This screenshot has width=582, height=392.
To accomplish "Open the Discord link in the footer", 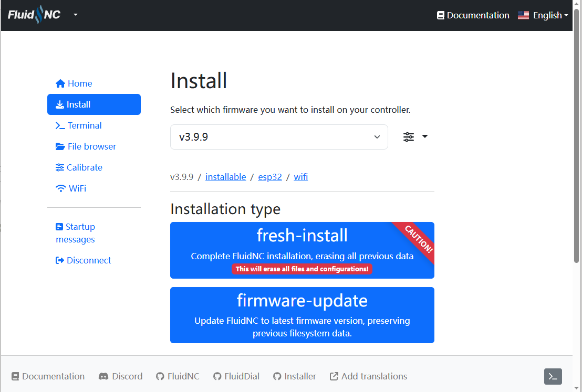I will (x=121, y=376).
